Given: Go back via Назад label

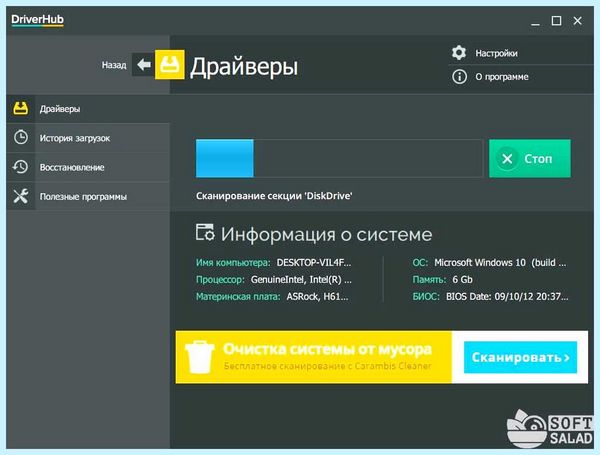Looking at the screenshot, I should coord(114,65).
